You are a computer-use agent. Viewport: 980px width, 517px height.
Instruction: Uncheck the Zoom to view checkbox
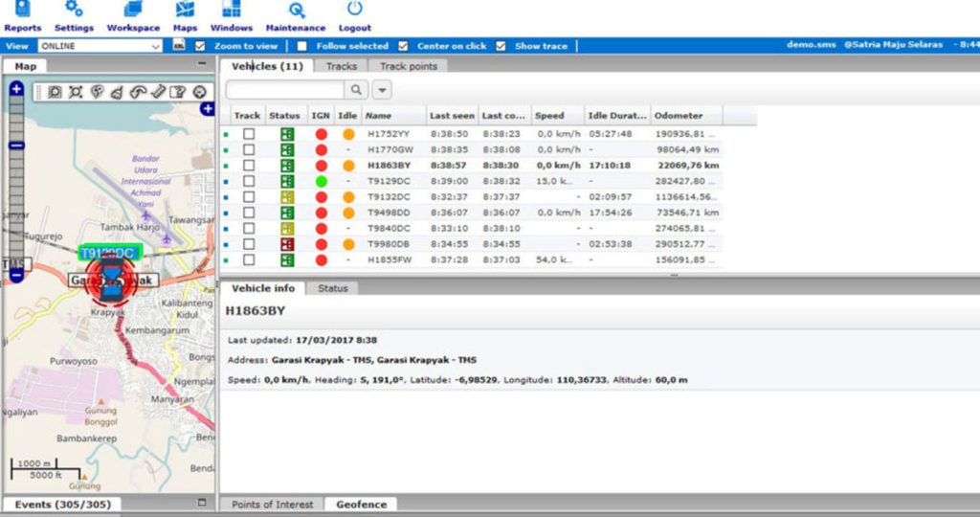(200, 46)
